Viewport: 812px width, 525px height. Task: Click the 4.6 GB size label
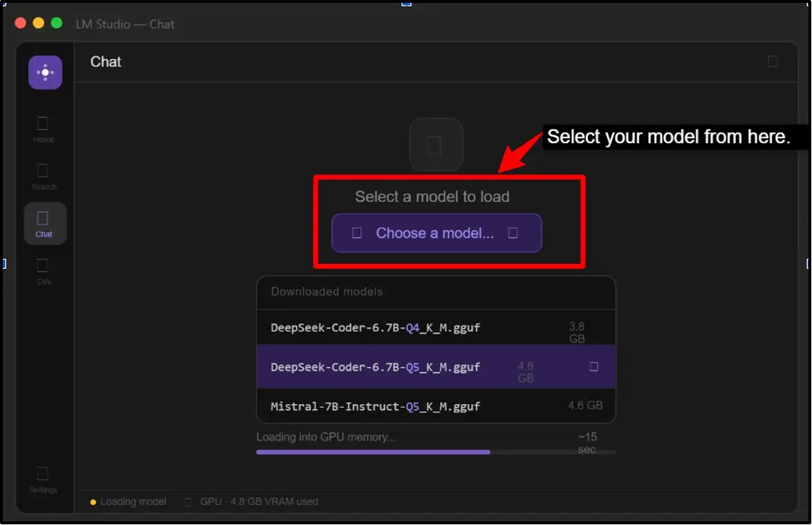pyautogui.click(x=585, y=405)
